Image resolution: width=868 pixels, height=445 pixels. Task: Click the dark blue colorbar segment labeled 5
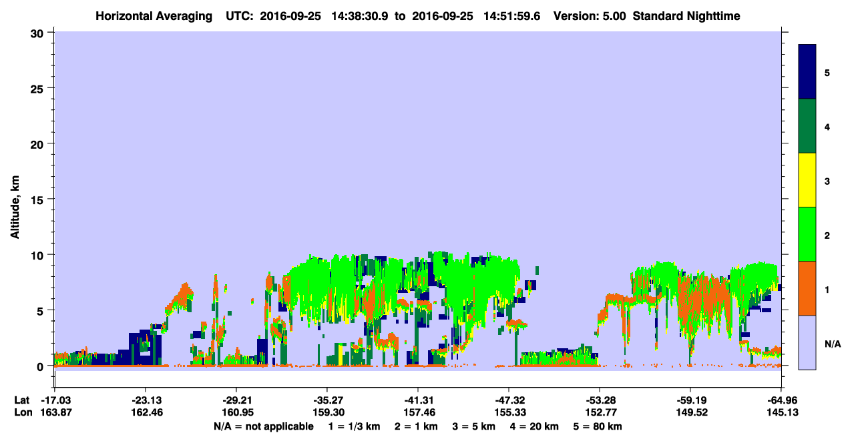tap(807, 71)
